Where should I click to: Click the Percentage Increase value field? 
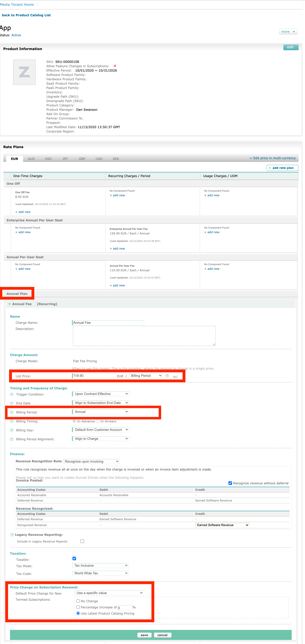[x=125, y=608]
